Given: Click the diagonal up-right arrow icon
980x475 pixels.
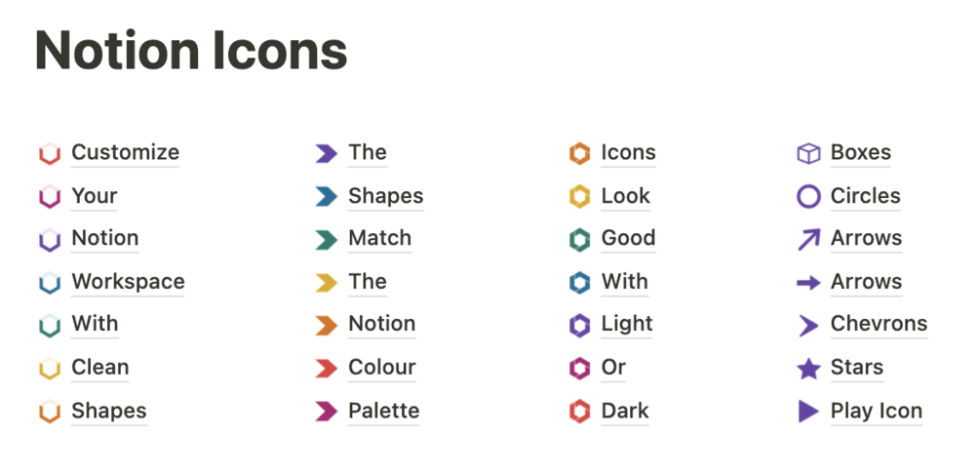Looking at the screenshot, I should pos(808,239).
